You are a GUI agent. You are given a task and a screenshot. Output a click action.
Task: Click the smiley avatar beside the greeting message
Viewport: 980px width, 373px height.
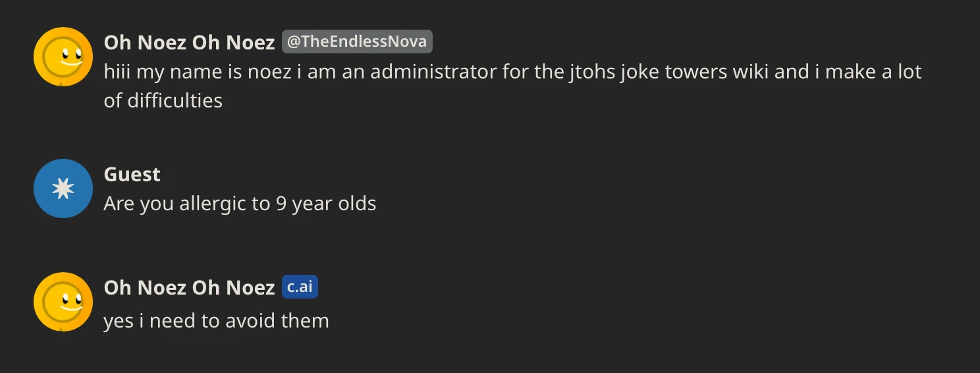pos(63,57)
